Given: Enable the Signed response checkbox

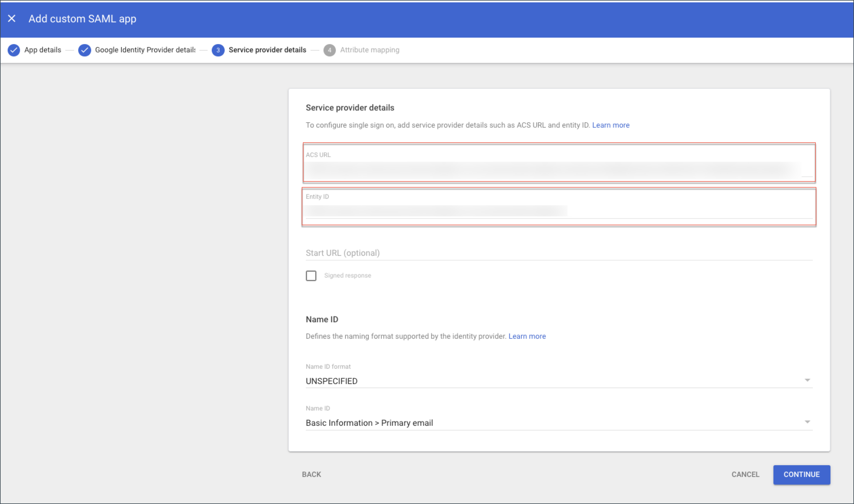Looking at the screenshot, I should 311,276.
